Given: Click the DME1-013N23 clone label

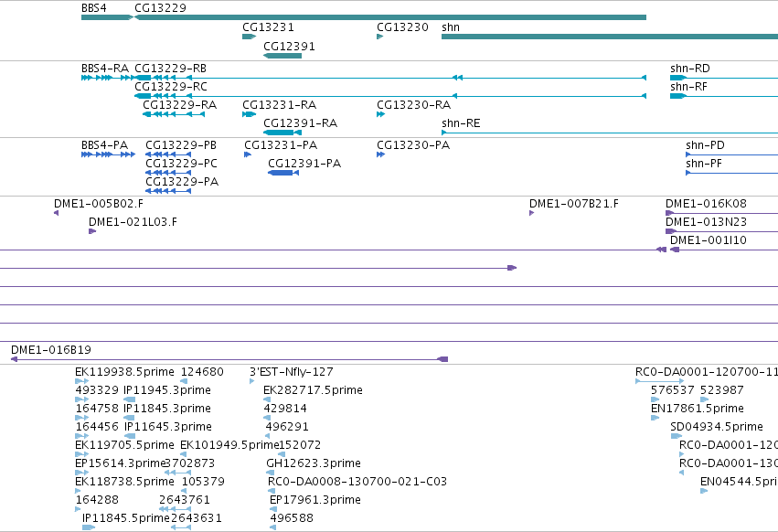Looking at the screenshot, I should point(706,222).
